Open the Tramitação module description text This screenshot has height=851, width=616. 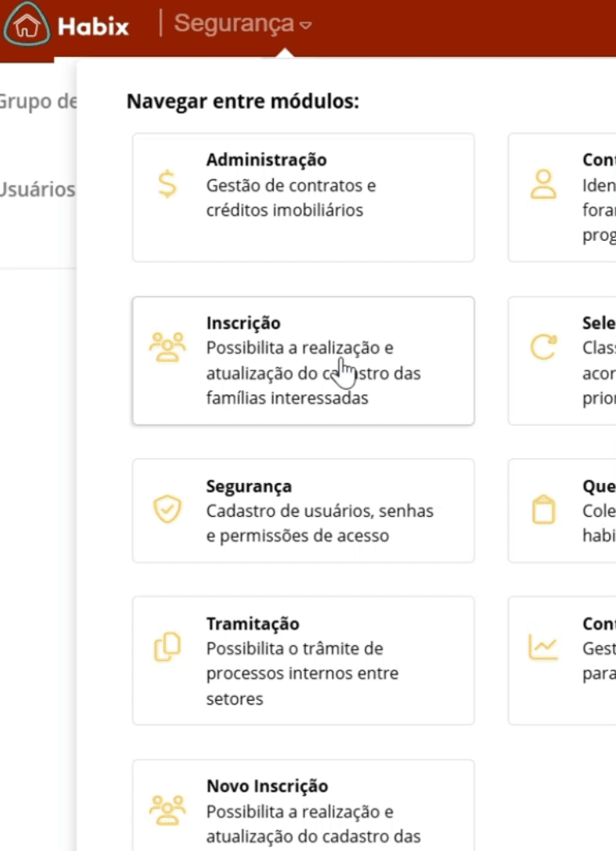(302, 673)
